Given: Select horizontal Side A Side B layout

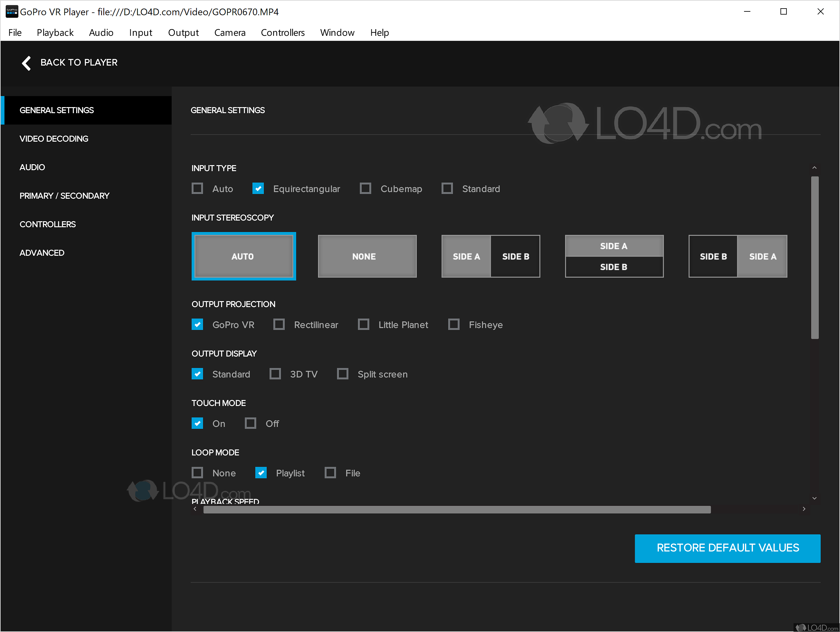Looking at the screenshot, I should point(491,256).
